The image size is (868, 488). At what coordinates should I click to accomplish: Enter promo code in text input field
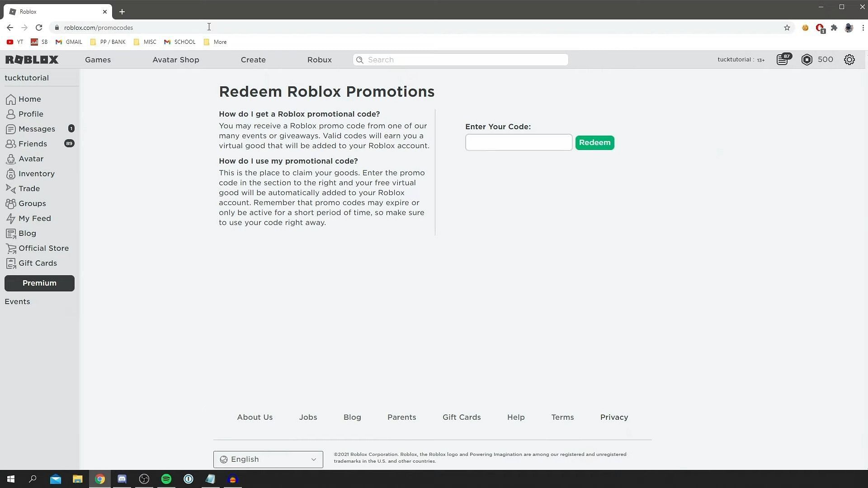[x=519, y=142]
